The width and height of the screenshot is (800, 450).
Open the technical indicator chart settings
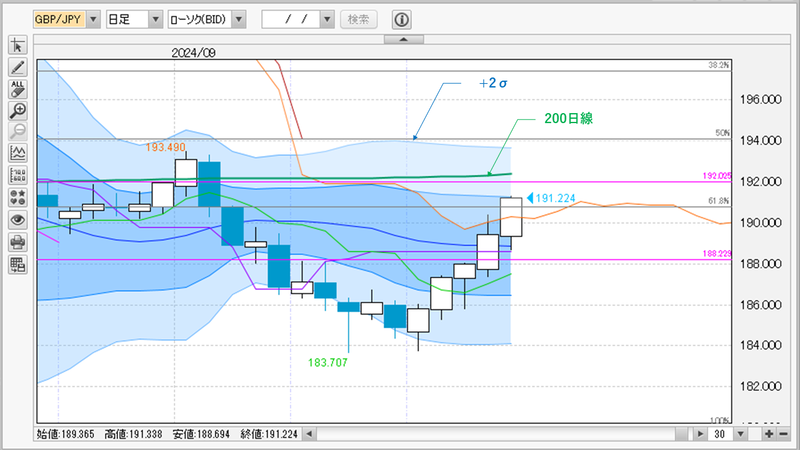coord(17,153)
